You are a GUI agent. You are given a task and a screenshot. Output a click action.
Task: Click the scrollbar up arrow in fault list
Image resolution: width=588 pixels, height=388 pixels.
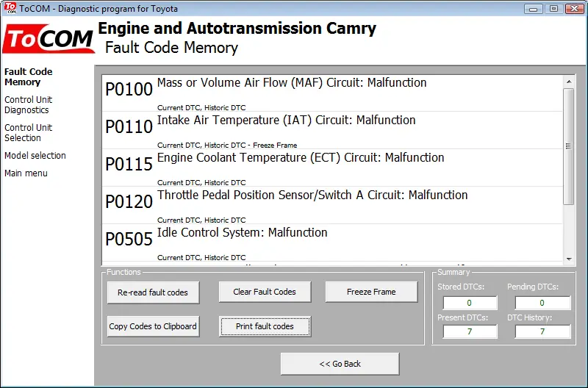(569, 82)
